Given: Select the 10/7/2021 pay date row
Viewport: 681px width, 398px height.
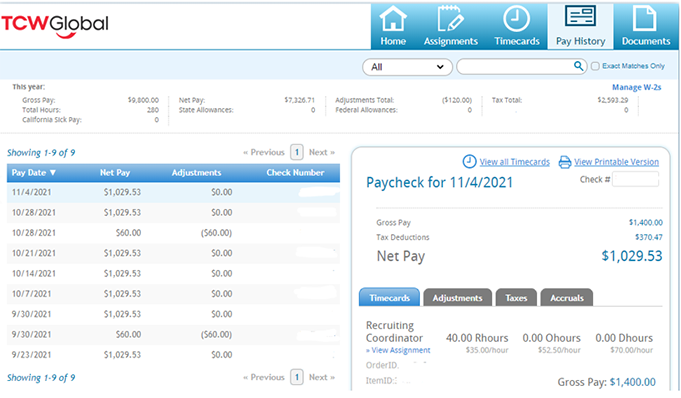Looking at the screenshot, I should (x=173, y=294).
